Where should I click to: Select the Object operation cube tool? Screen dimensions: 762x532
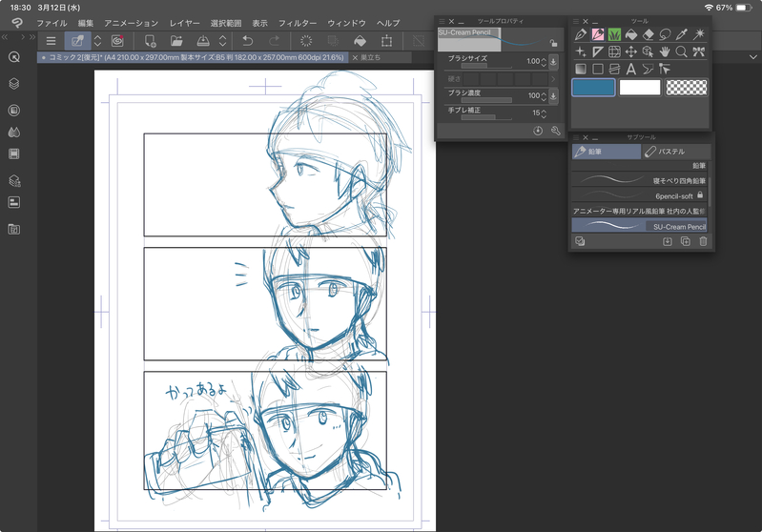click(648, 51)
